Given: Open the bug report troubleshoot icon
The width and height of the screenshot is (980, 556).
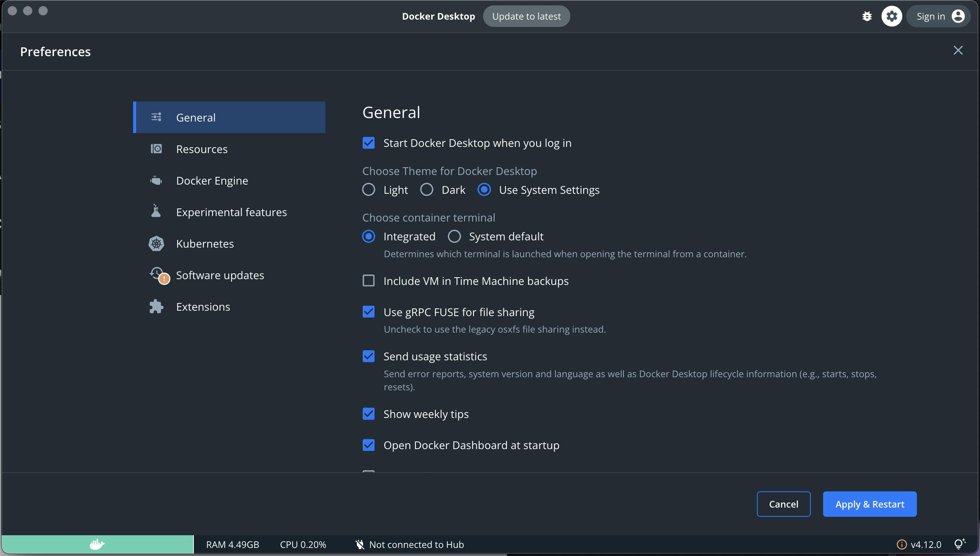Looking at the screenshot, I should click(x=867, y=17).
